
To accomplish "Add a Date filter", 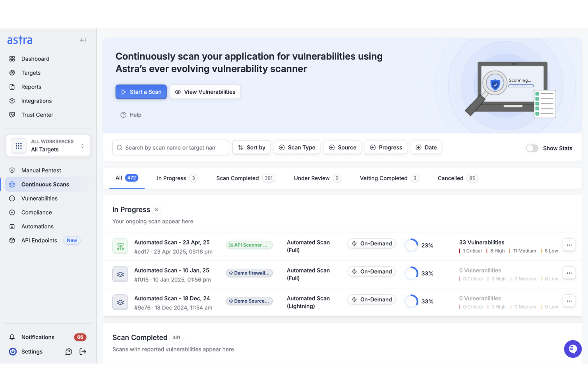I will pos(426,147).
